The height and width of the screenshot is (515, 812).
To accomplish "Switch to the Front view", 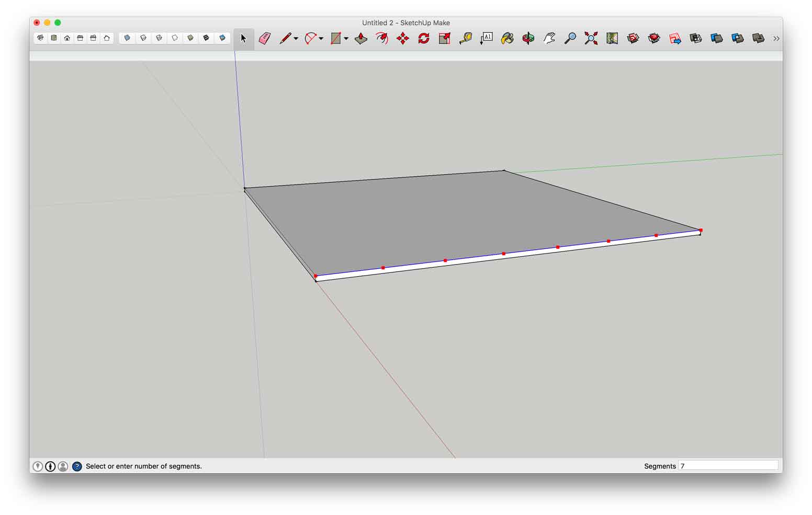I will click(x=67, y=38).
